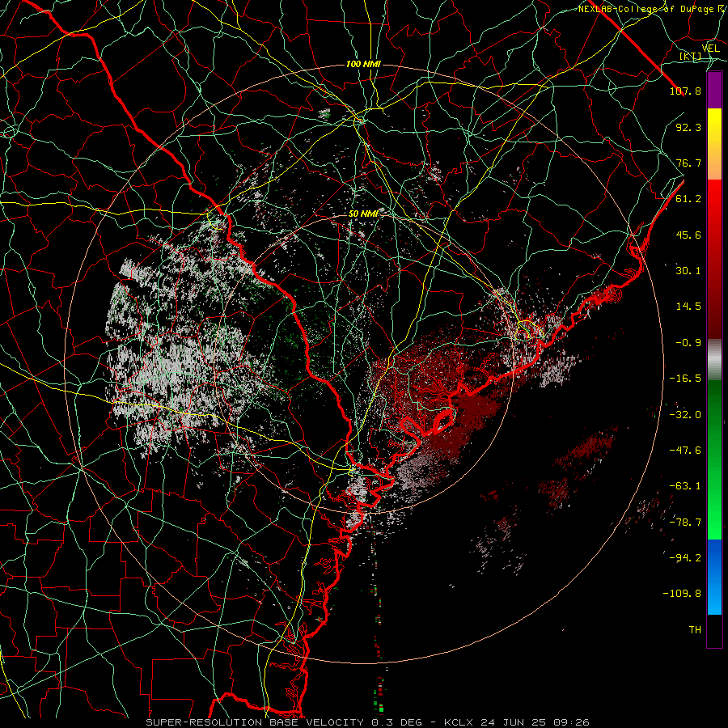Click the Super-Resolution Base Velocity caption

[x=367, y=722]
